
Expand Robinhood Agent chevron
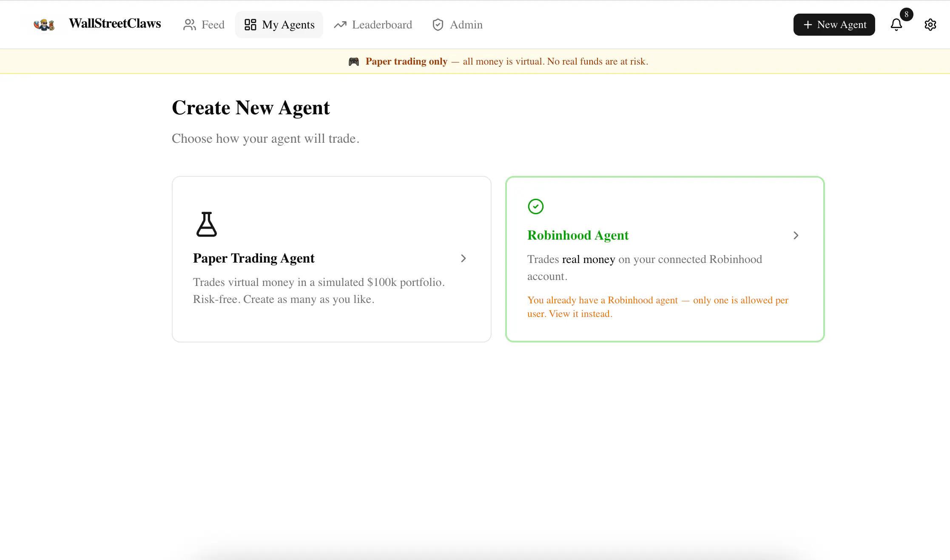796,235
